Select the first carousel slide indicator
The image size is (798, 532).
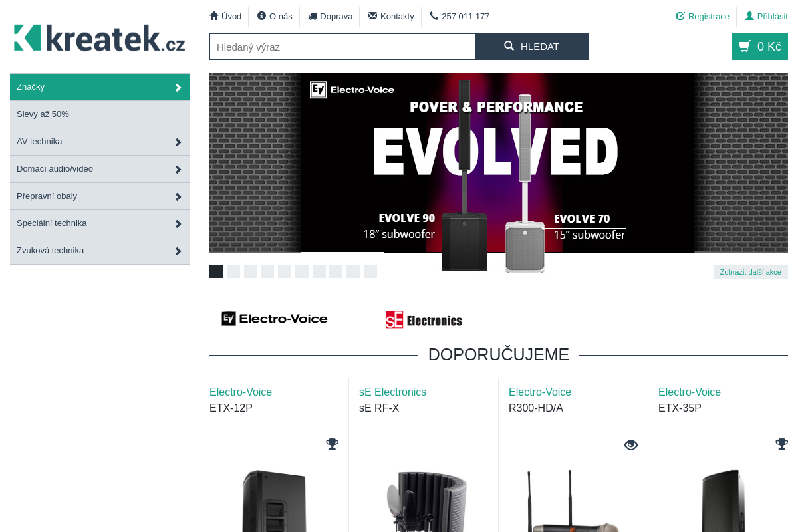tap(216, 271)
